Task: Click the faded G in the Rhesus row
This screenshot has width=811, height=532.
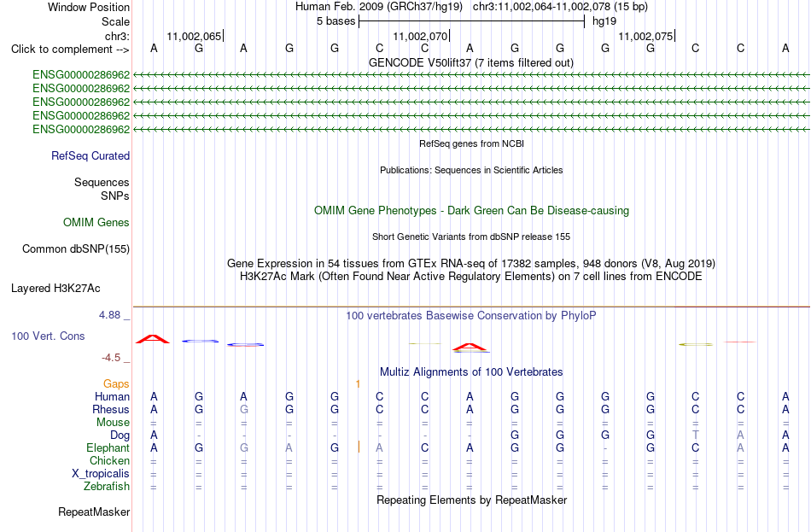Action: coord(243,410)
